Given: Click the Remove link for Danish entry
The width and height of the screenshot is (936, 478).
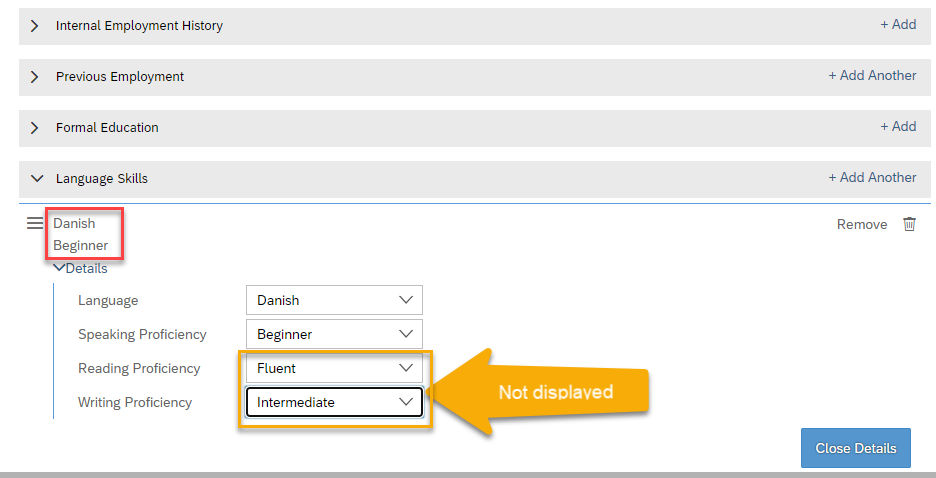Looking at the screenshot, I should pos(862,224).
